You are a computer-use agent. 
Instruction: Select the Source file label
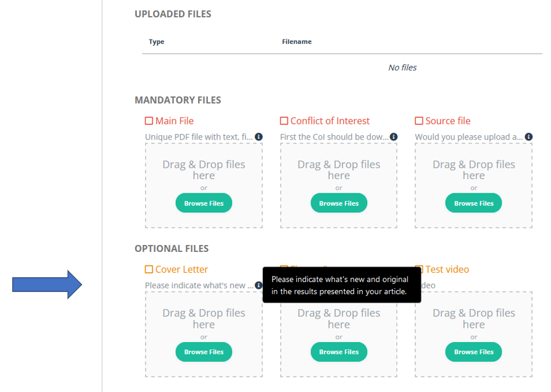(x=448, y=121)
